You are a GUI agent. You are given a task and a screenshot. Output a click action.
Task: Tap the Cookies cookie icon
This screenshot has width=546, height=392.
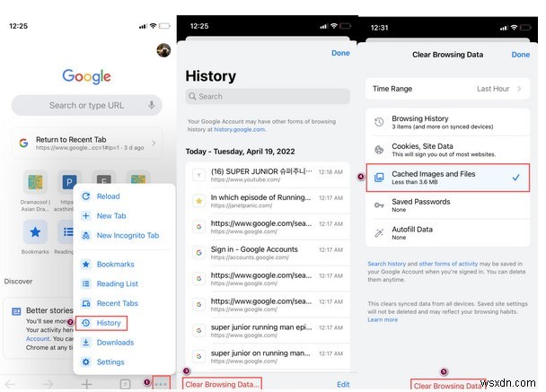click(379, 150)
